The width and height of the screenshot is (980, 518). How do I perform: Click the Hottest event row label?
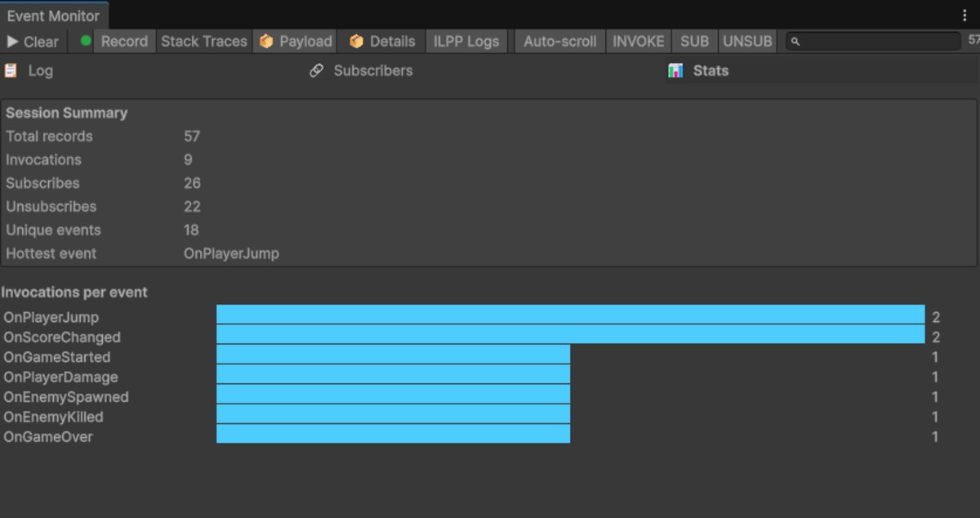(x=51, y=253)
